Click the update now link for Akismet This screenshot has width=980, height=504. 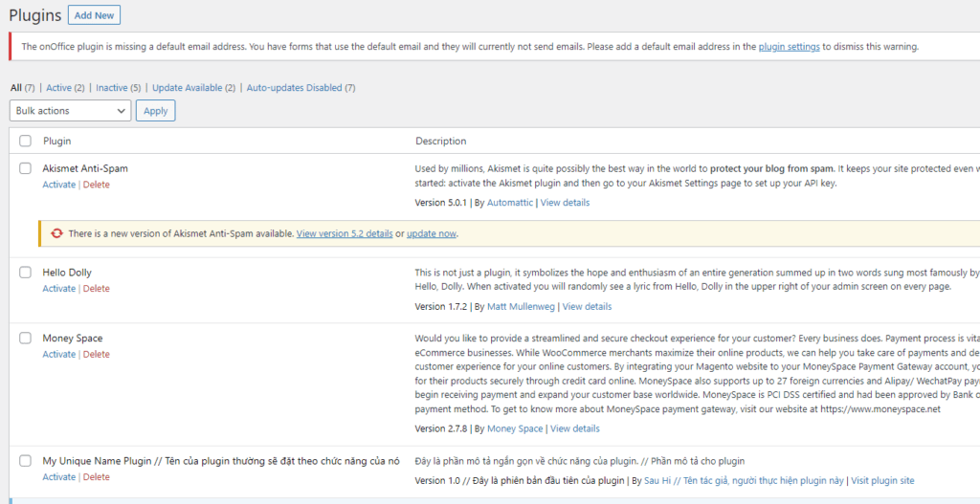[432, 233]
